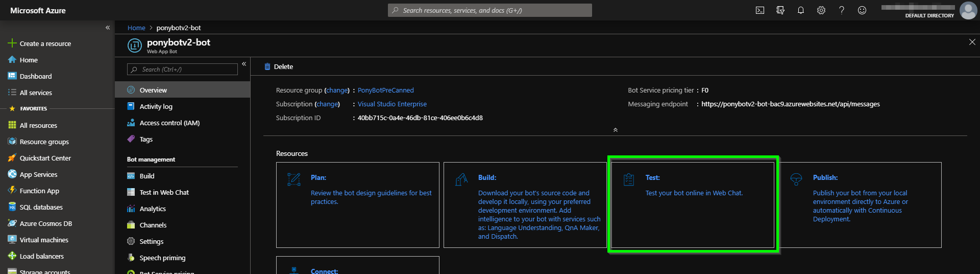This screenshot has height=274, width=980.
Task: Open the Feedback smiley icon
Action: pos(862,10)
